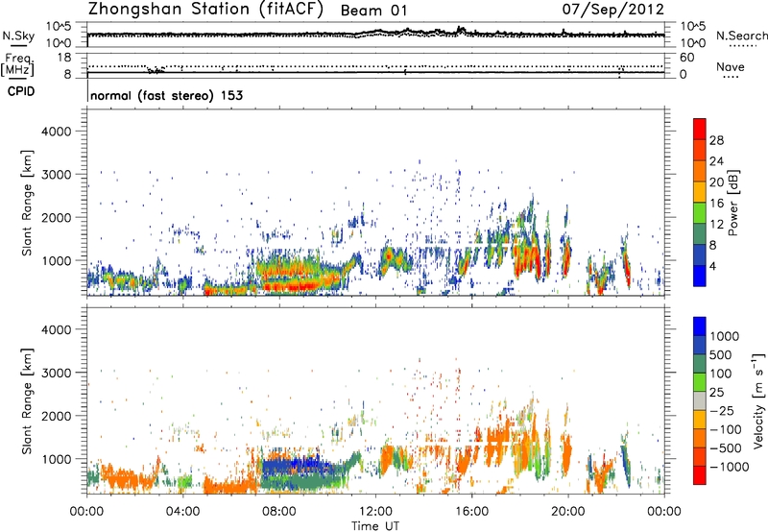Click the "4000" tick on the power panel

tap(56, 132)
